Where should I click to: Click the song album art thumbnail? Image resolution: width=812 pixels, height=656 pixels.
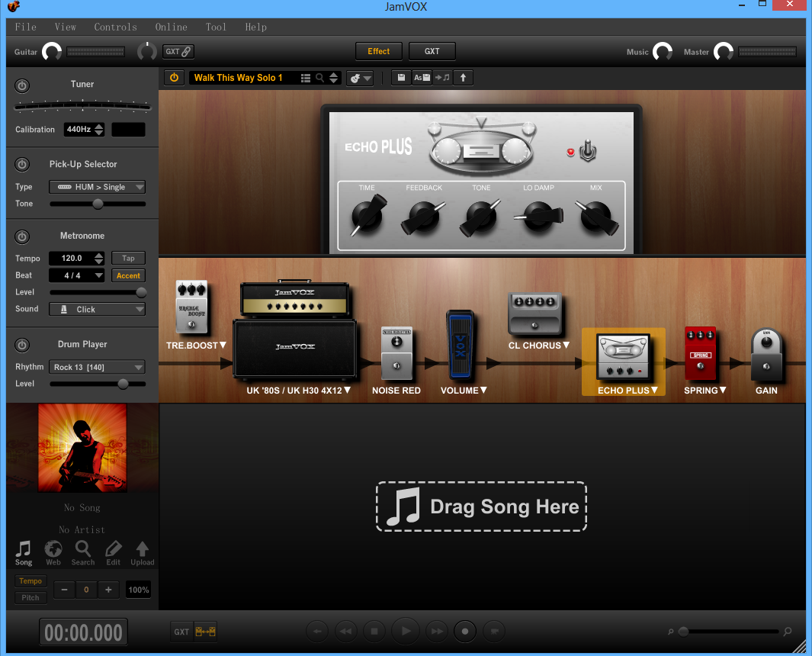tap(82, 448)
